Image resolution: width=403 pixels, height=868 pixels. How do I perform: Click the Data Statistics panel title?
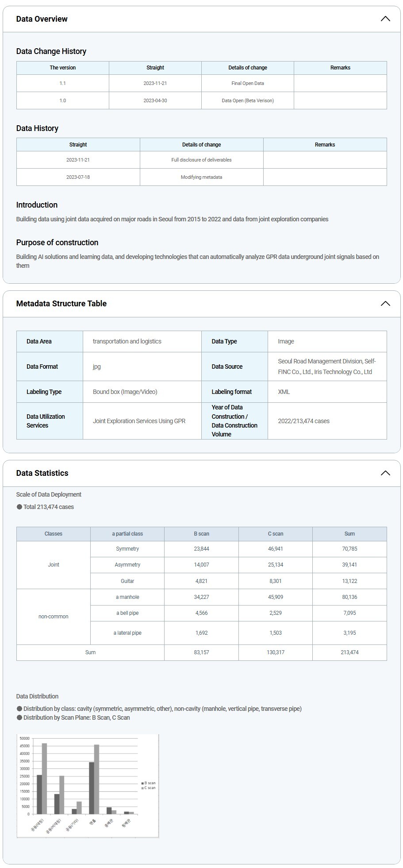42,473
